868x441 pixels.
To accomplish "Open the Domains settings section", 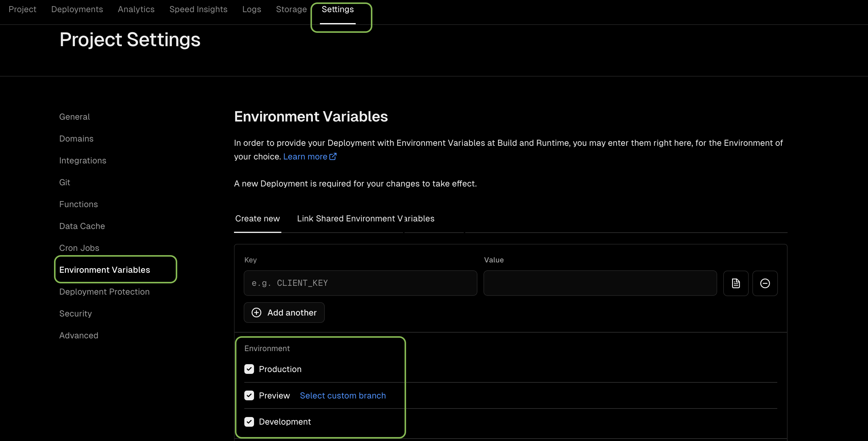I will click(76, 138).
